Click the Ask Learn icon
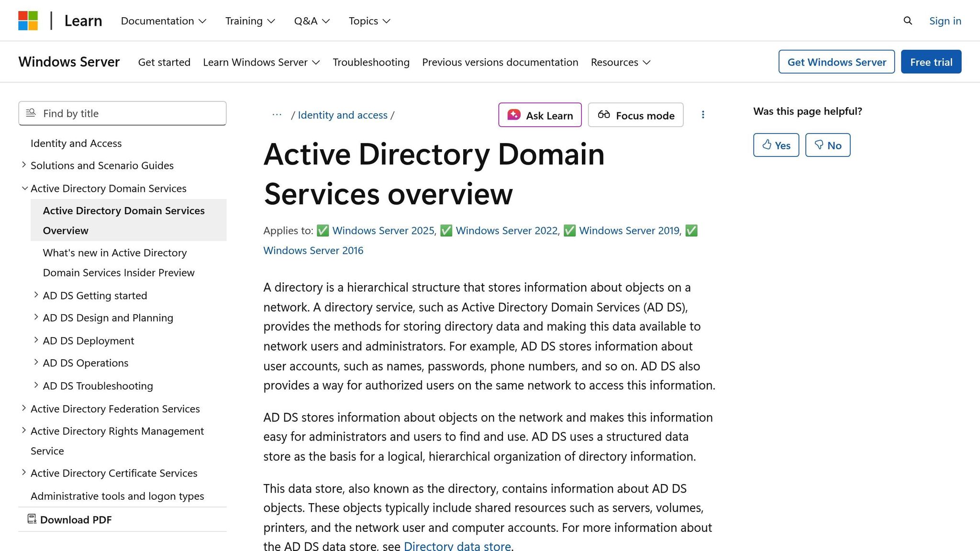 click(x=513, y=115)
